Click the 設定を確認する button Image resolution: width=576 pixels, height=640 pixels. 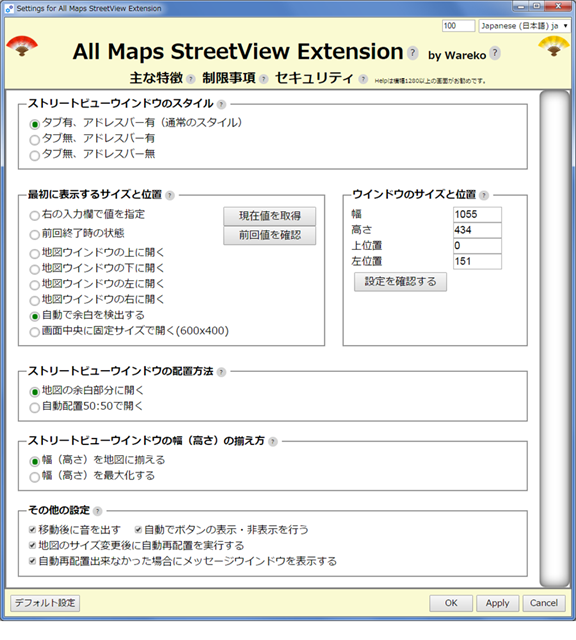(400, 282)
